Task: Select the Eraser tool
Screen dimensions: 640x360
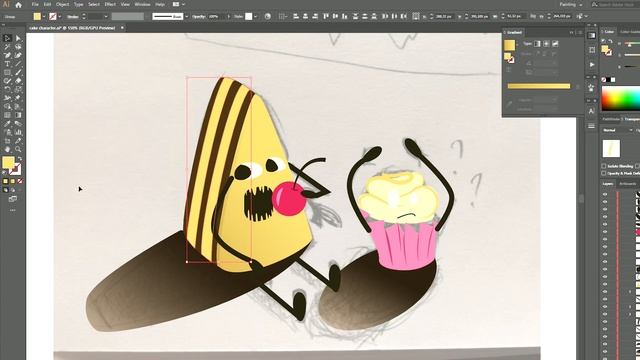Action: [18, 81]
